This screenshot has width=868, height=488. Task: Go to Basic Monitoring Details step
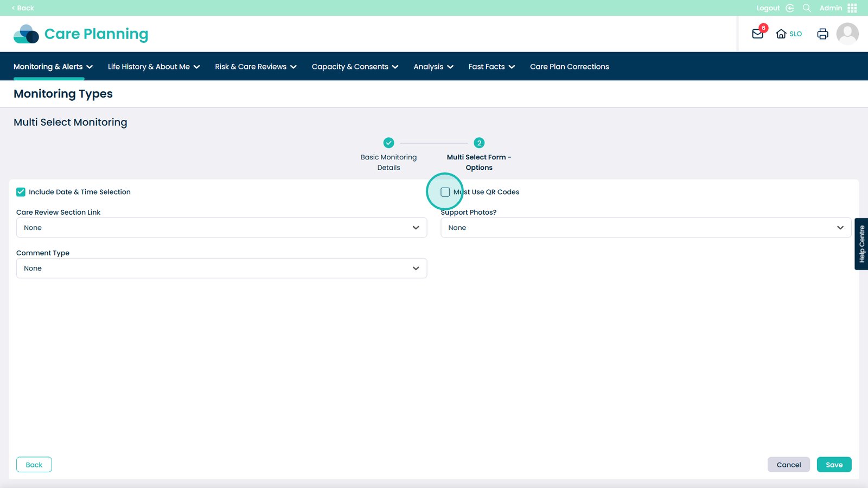point(388,143)
